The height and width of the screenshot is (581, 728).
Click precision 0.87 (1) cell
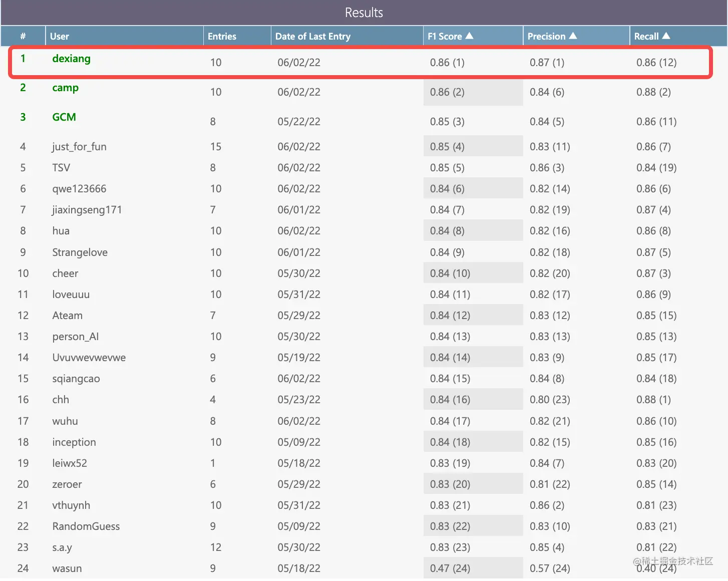(547, 63)
